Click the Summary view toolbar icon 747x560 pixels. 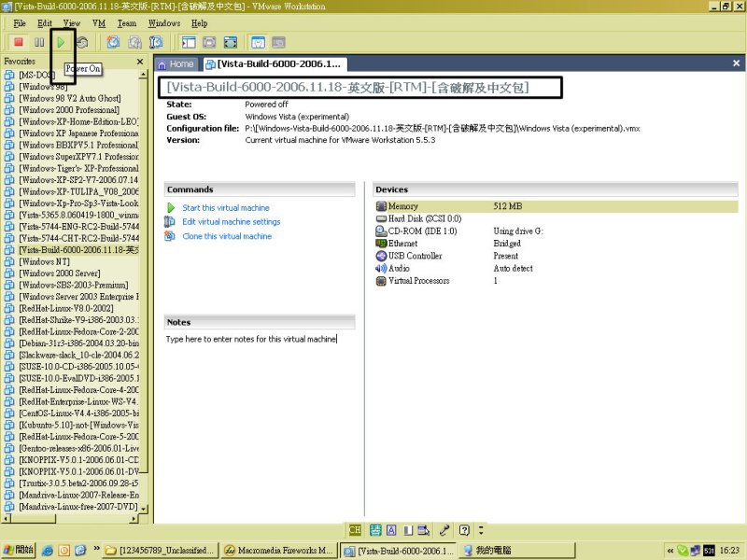[x=258, y=42]
